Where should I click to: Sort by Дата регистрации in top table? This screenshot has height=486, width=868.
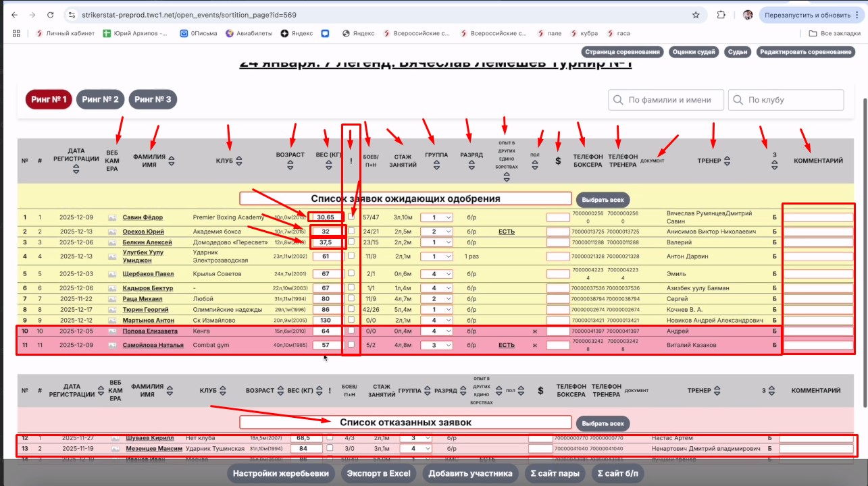[76, 170]
